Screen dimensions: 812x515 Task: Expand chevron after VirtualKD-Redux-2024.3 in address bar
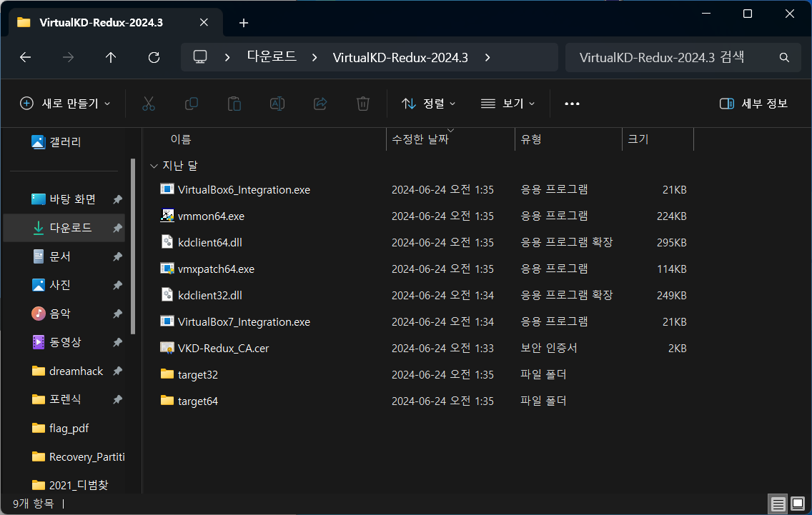pyautogui.click(x=487, y=57)
